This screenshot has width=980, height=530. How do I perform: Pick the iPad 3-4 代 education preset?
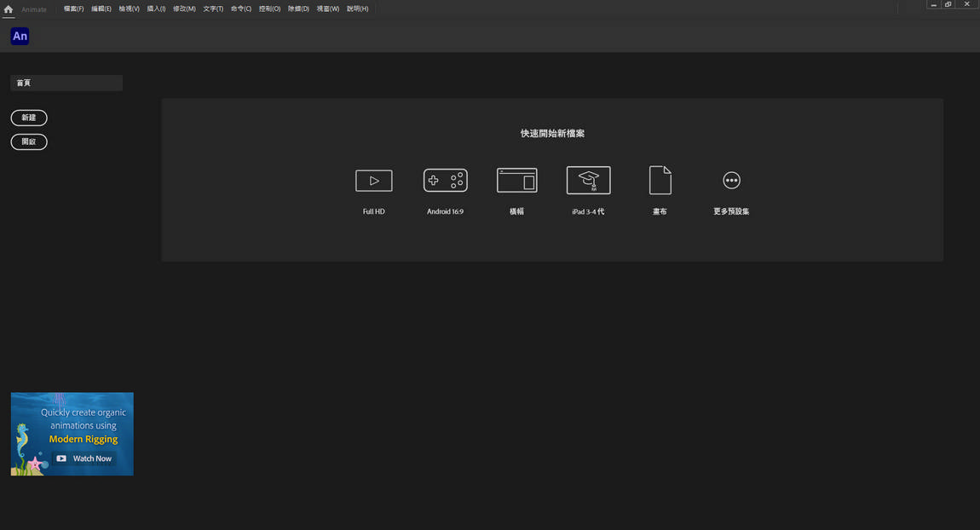click(588, 181)
